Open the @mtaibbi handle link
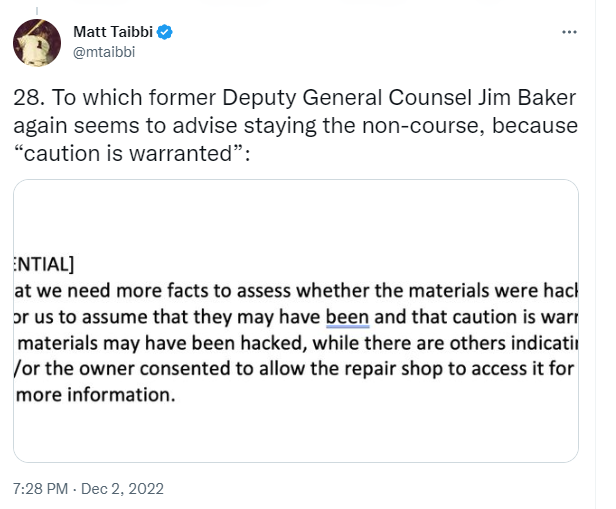The image size is (616, 509). (x=104, y=52)
